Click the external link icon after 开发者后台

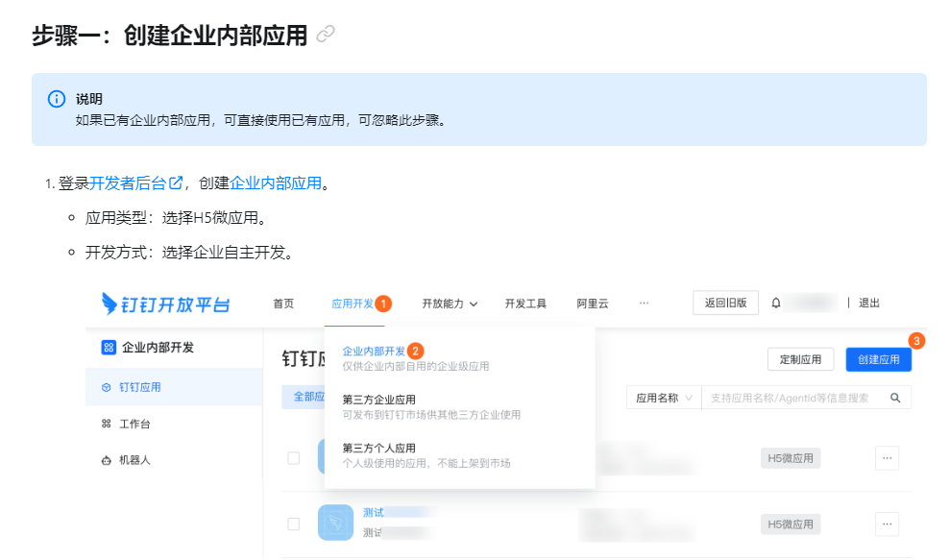176,183
